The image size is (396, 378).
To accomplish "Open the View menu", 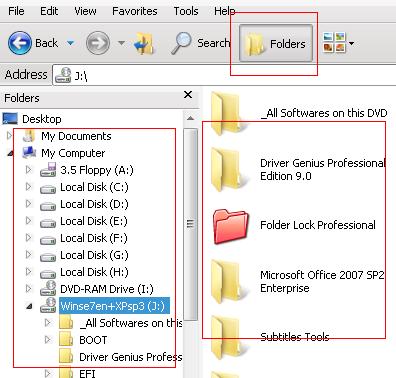I will point(85,11).
